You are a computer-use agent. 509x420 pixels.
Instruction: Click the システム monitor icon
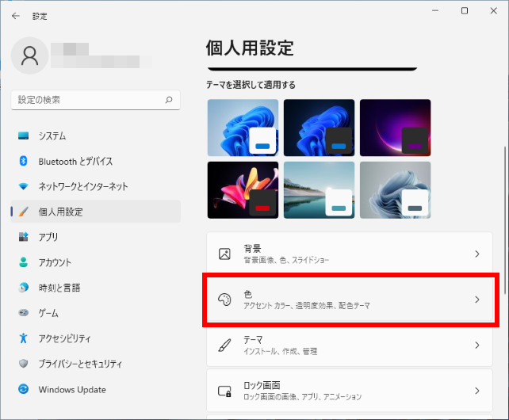[23, 136]
